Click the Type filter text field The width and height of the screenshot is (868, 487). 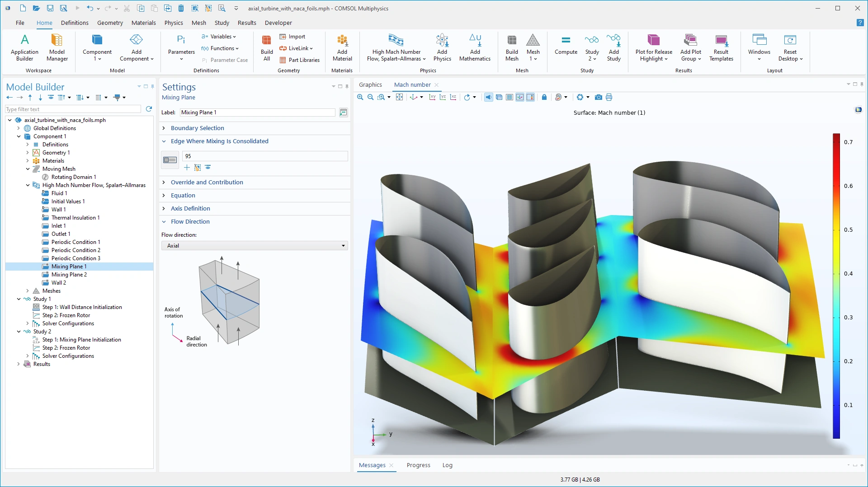click(x=73, y=109)
